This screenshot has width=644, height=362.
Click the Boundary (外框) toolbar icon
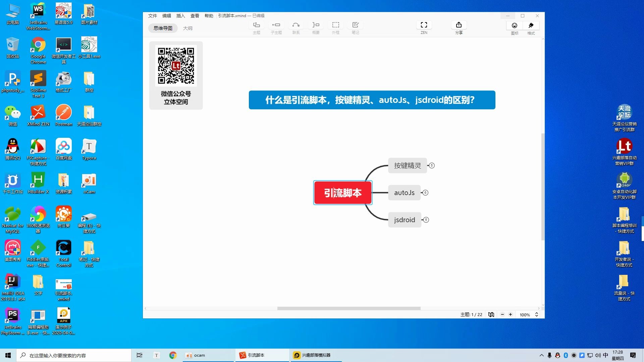pos(335,25)
